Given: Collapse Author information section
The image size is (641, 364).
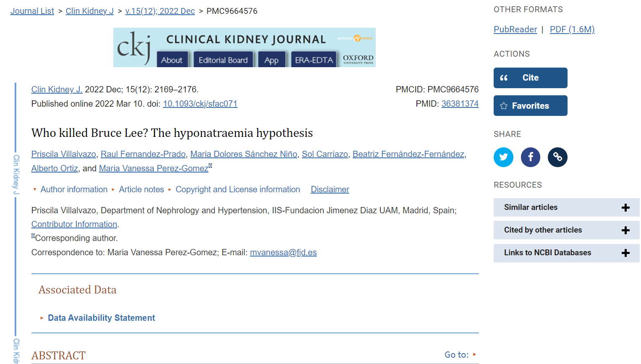Looking at the screenshot, I should (x=73, y=189).
